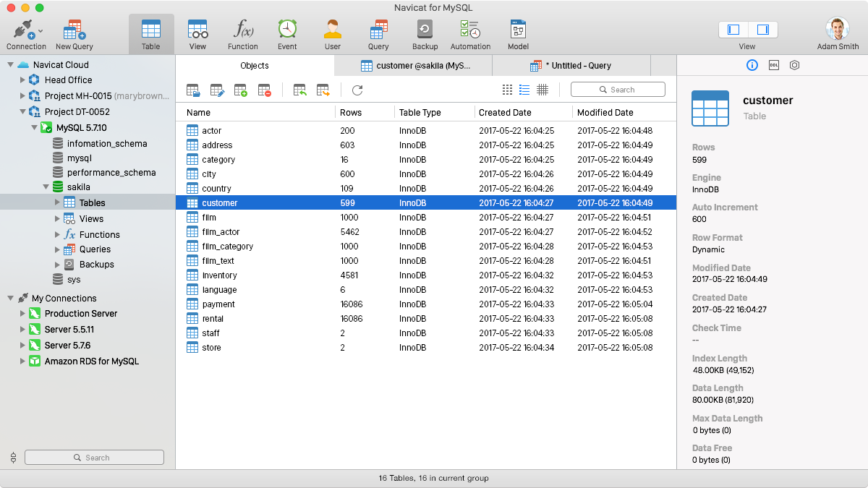Create a New Query from toolbar
Screen dimensions: 868x488
pyautogui.click(x=75, y=34)
